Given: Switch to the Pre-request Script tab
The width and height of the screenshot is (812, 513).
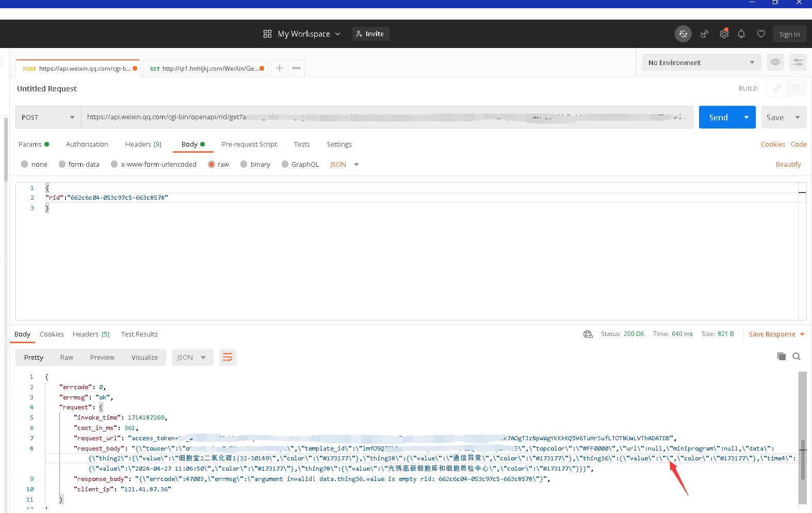Looking at the screenshot, I should point(249,144).
